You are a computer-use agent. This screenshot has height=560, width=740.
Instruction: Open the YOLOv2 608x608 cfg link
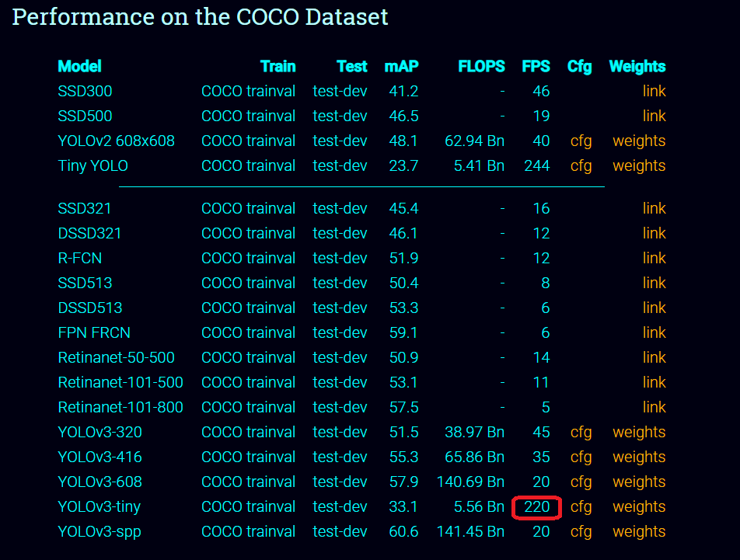[x=581, y=141]
